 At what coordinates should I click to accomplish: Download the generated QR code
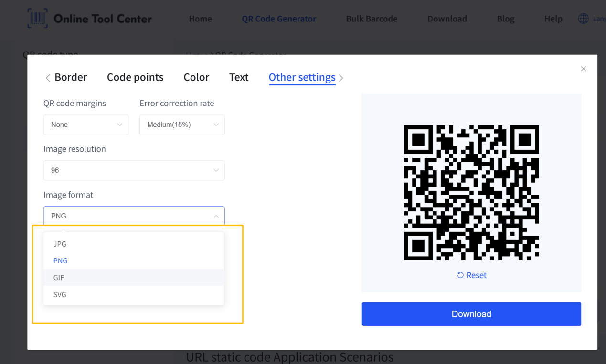471,314
